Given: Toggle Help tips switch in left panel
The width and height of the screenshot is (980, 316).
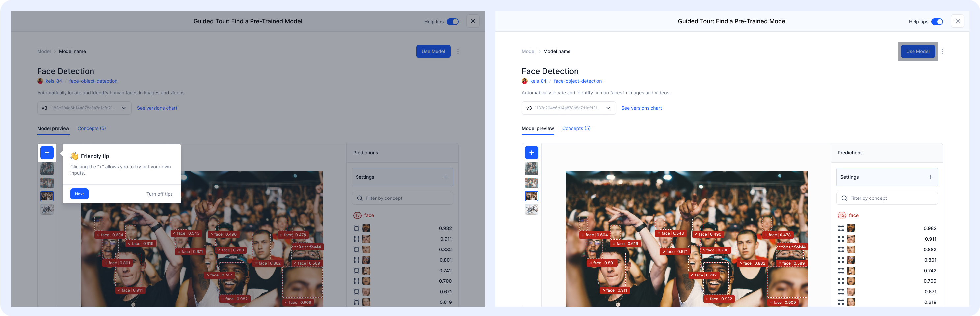Looking at the screenshot, I should pyautogui.click(x=452, y=22).
